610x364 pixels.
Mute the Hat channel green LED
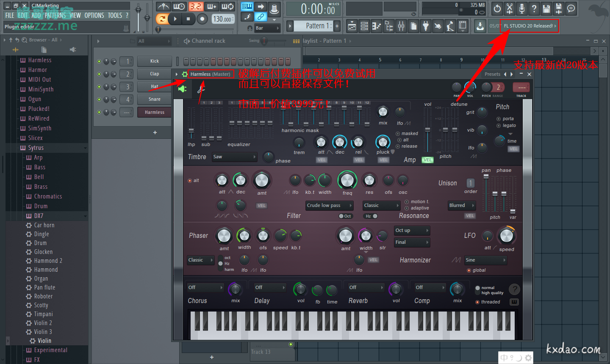point(99,87)
